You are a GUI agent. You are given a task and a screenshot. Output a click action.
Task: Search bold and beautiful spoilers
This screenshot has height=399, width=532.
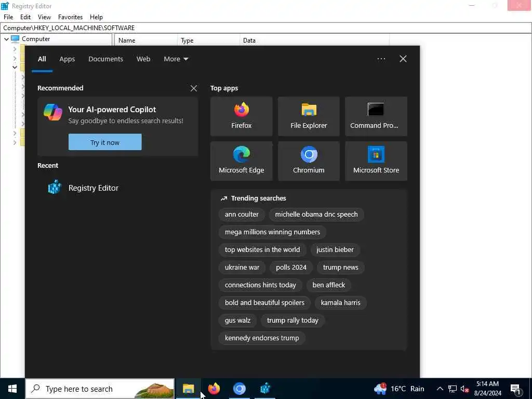[264, 303]
